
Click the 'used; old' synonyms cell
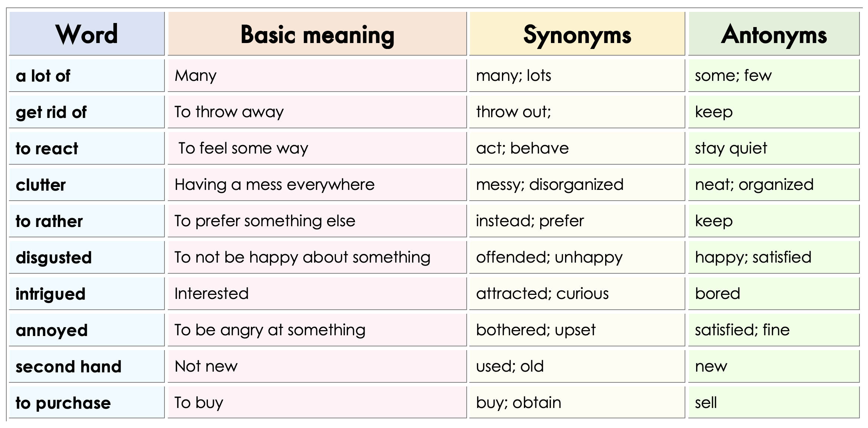[x=577, y=366]
